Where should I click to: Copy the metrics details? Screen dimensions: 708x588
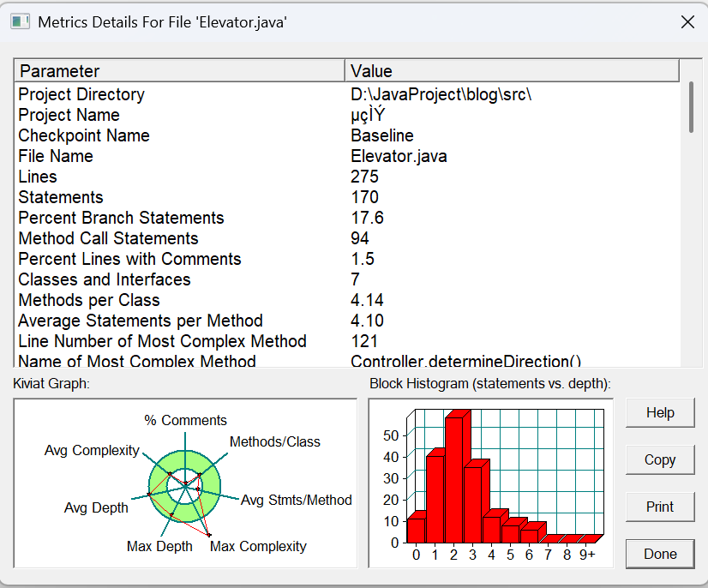(x=660, y=459)
